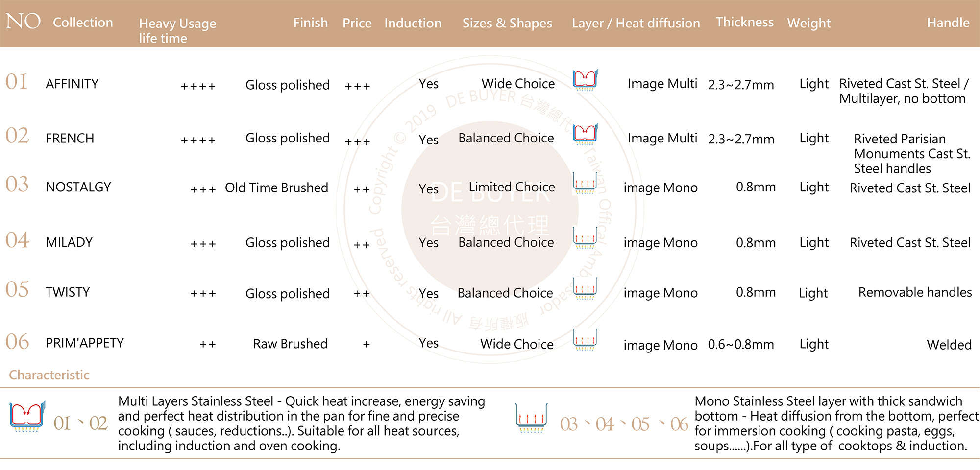Click the Handle column header
The image size is (980, 470).
(948, 23)
